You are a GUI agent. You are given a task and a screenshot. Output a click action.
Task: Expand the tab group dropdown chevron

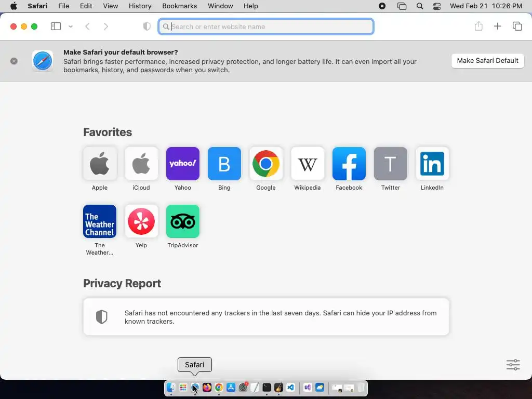[71, 26]
